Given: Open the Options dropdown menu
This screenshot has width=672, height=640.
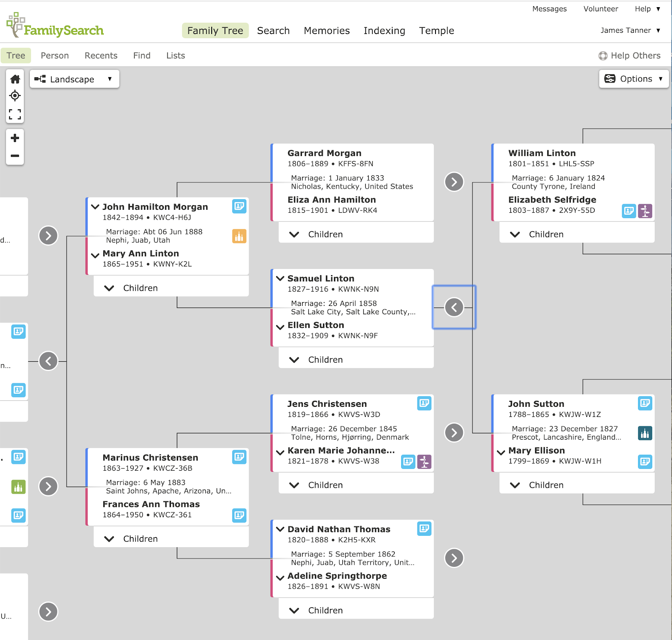Looking at the screenshot, I should tap(634, 79).
